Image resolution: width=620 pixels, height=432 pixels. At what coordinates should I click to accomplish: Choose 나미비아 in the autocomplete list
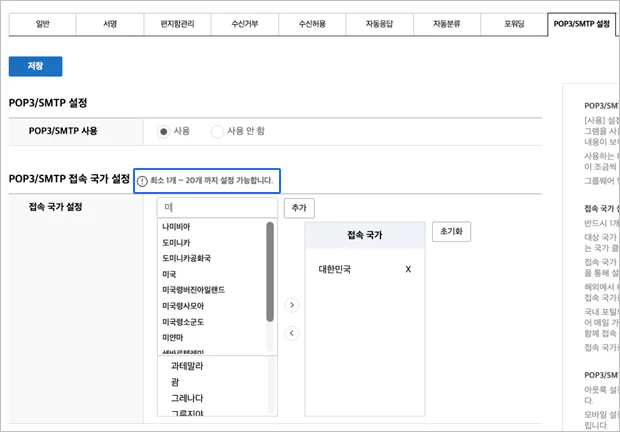[x=175, y=226]
